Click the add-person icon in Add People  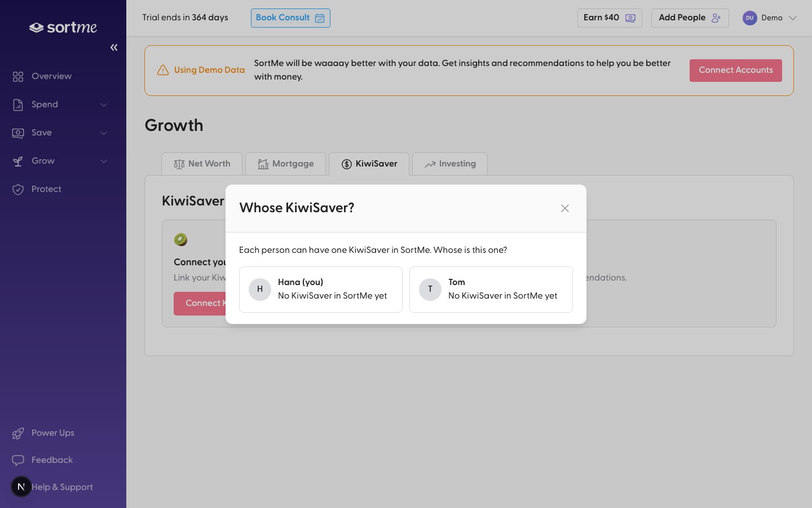coord(716,18)
